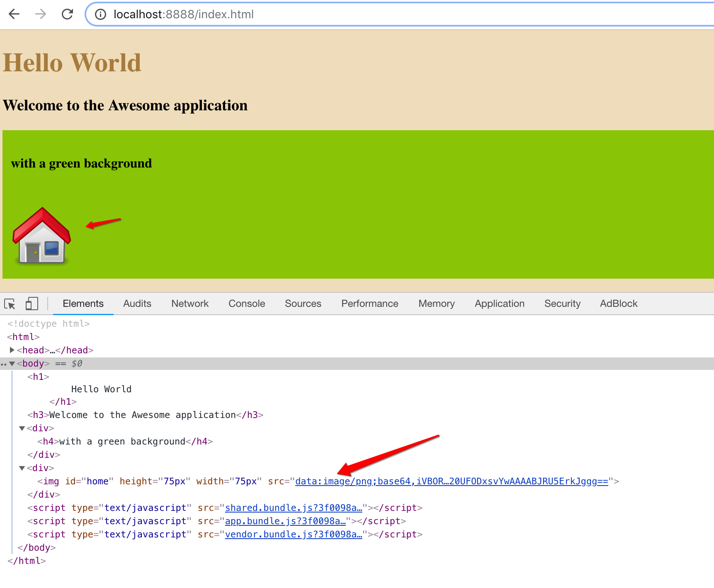Select the closing </html> tag
Screen dimensions: 714x588
point(27,561)
